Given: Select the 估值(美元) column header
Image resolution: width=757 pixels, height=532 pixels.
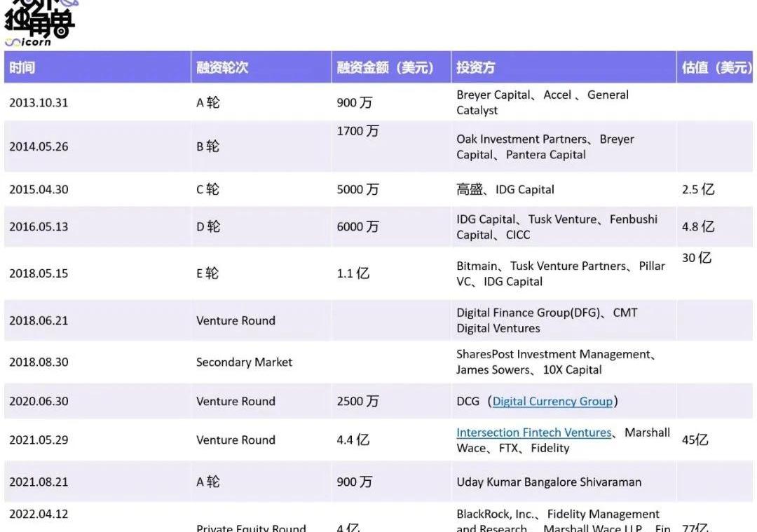Looking at the screenshot, I should point(716,67).
